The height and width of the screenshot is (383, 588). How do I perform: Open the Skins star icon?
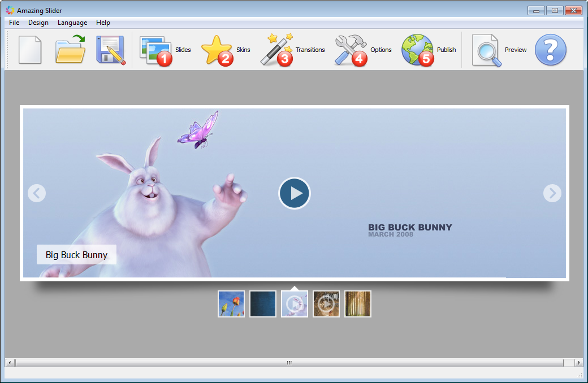(217, 51)
